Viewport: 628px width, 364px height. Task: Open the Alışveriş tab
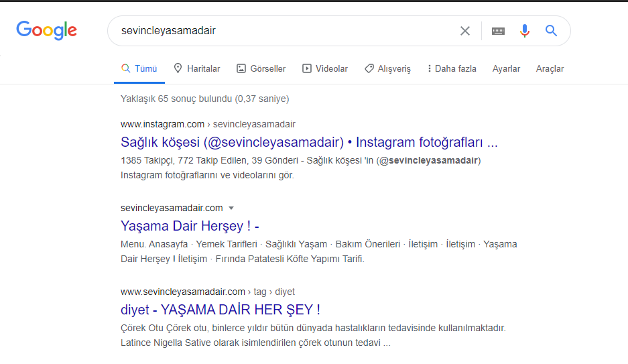pos(387,68)
